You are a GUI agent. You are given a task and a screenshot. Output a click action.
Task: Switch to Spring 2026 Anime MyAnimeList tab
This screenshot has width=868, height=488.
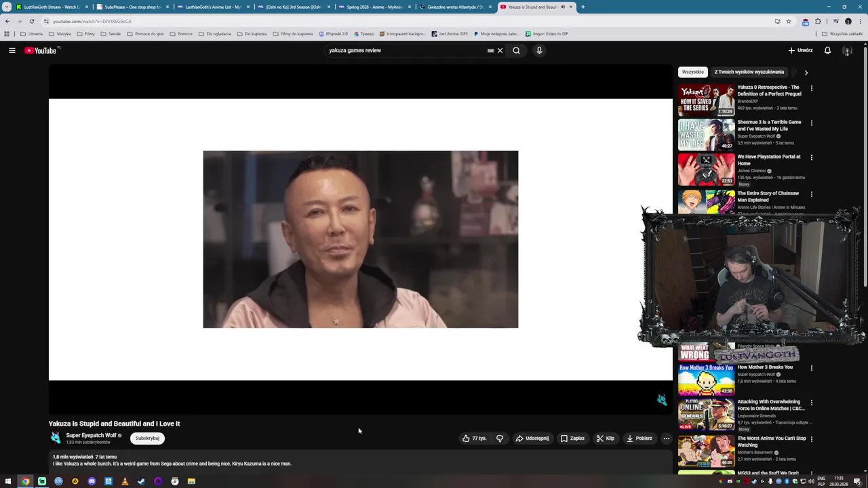[374, 7]
